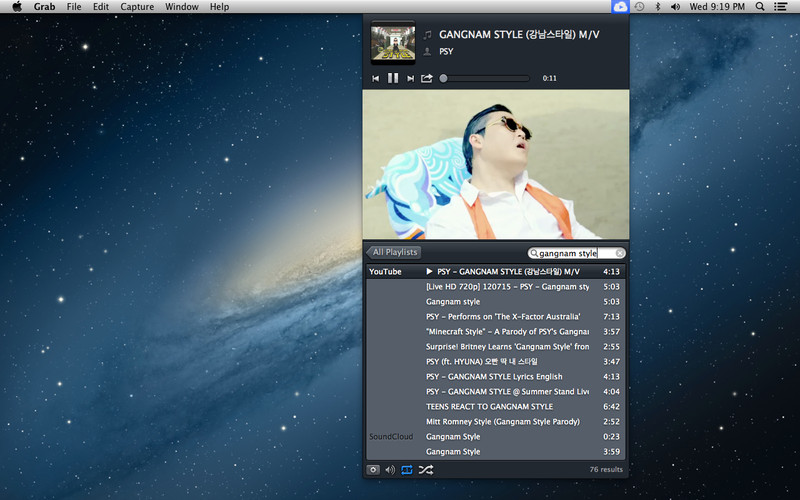Click the 0:11 elapsed time label
Screen dimensions: 800x500
549,78
